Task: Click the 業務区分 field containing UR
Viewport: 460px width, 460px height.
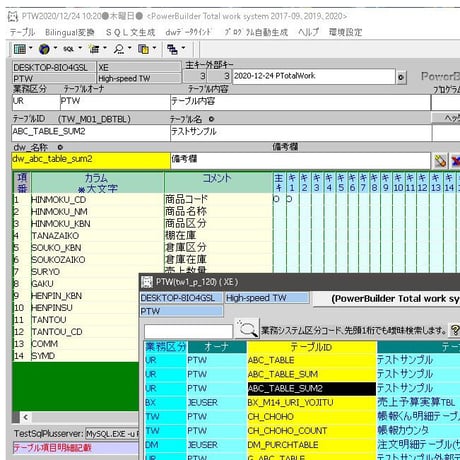Action: click(36, 102)
